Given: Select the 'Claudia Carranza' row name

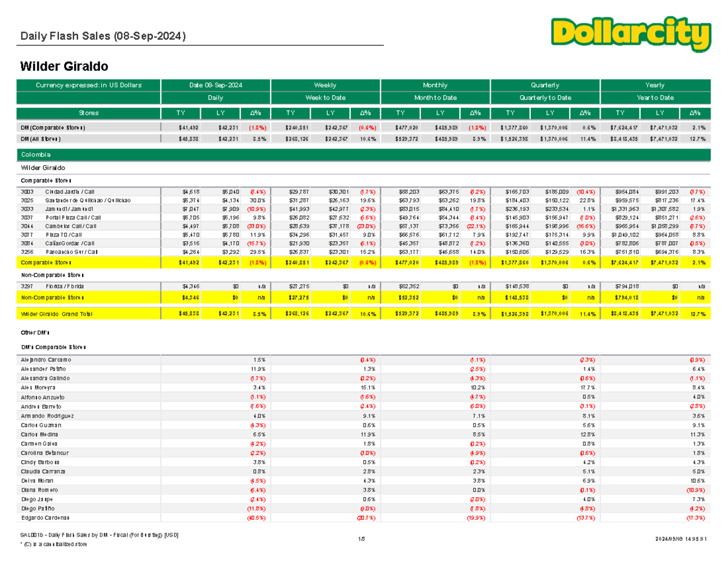Looking at the screenshot, I should click(x=43, y=471).
